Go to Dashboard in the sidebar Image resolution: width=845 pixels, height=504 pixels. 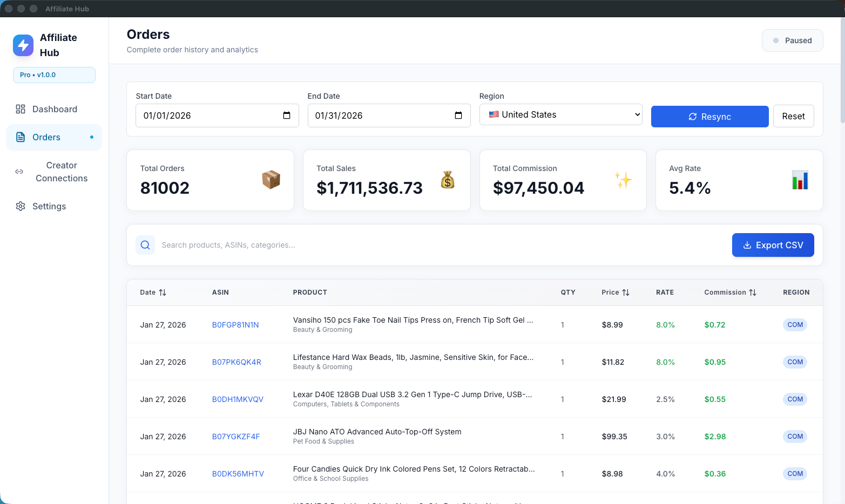pyautogui.click(x=54, y=109)
